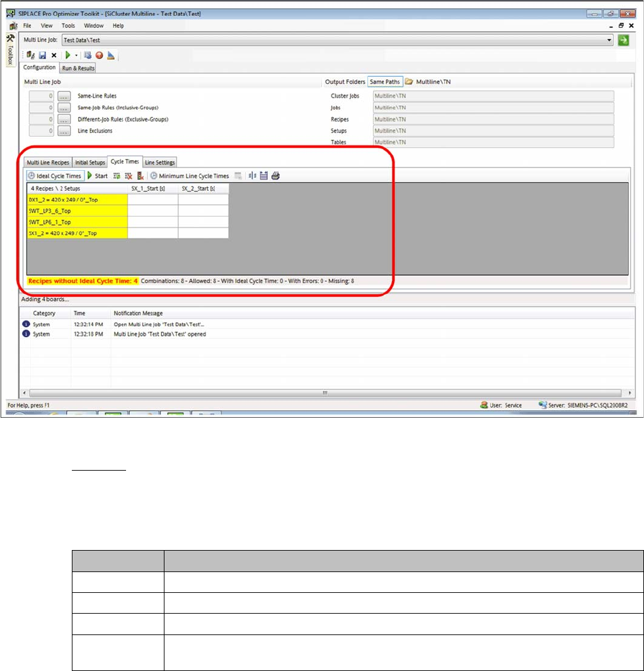Click the greyed table icon after Minimum Line Cycle Times
The image size is (644, 671).
[x=238, y=176]
